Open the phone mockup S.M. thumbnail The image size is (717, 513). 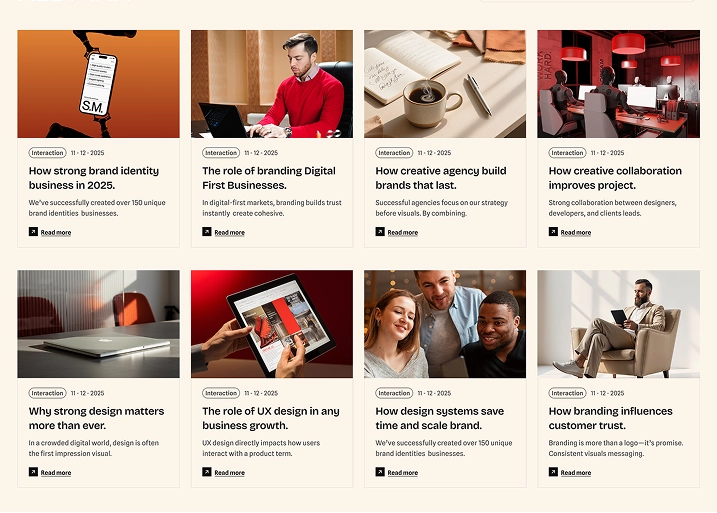tap(98, 84)
